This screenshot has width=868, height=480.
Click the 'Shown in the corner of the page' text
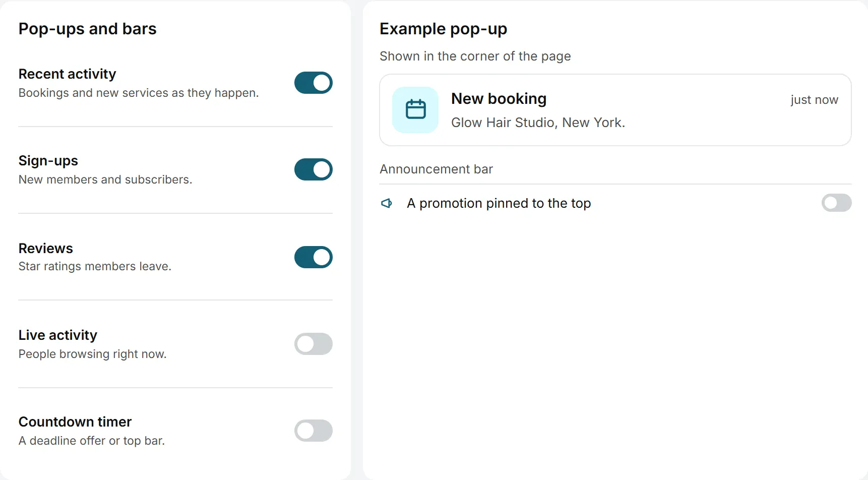pos(475,56)
